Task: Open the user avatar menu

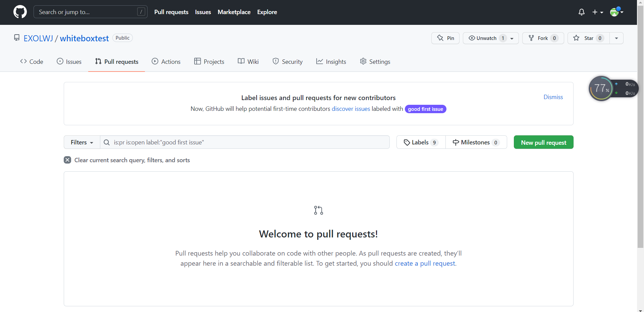Action: 616,12
